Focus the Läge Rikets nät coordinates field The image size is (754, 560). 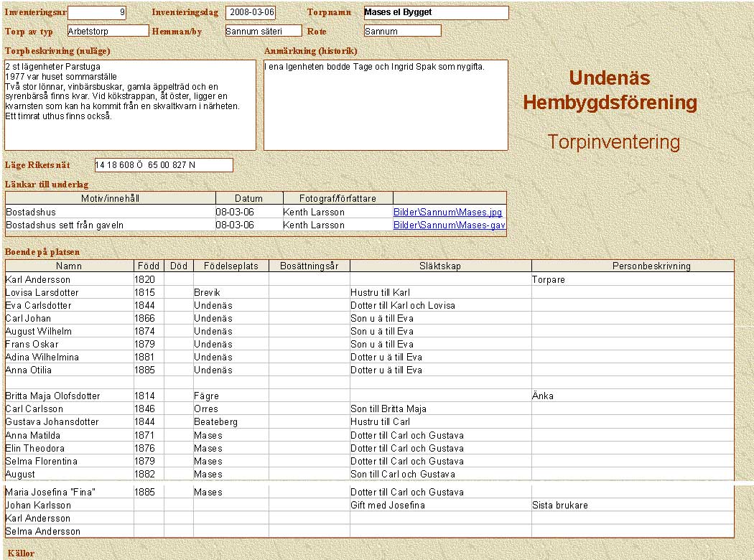[164, 165]
